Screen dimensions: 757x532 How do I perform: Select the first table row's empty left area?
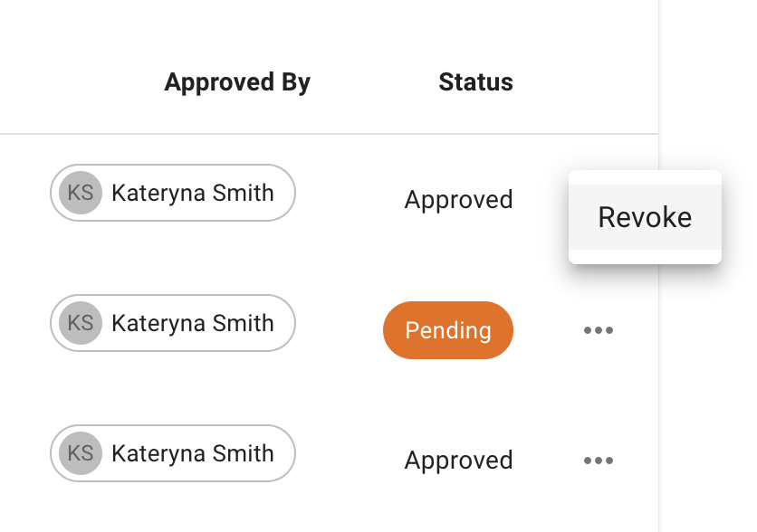(x=23, y=193)
